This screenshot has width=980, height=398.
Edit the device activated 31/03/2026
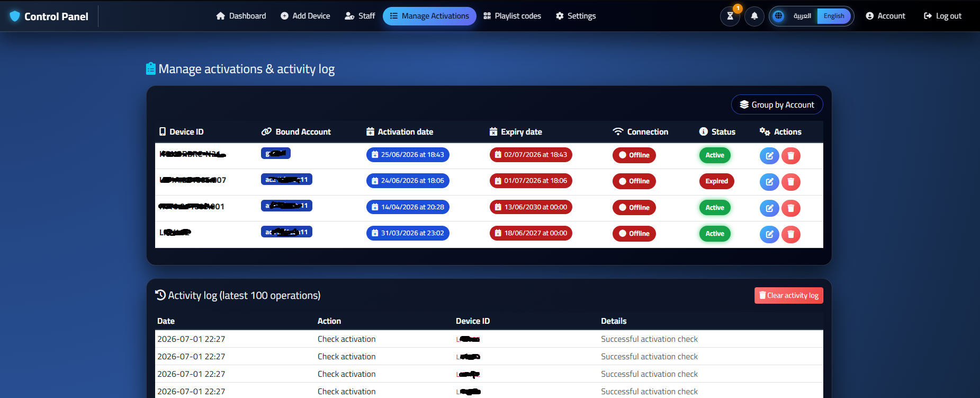[x=769, y=234]
